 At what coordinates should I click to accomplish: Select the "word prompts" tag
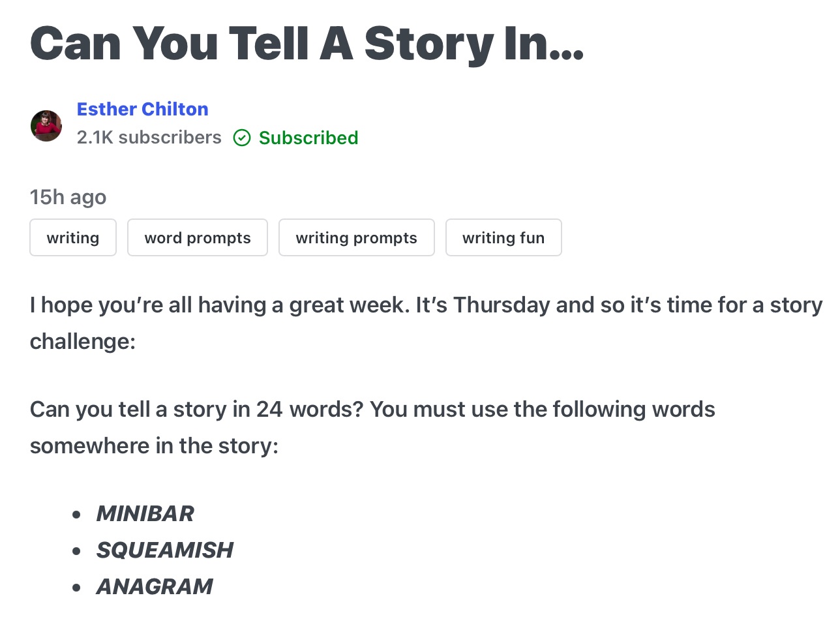(x=197, y=237)
